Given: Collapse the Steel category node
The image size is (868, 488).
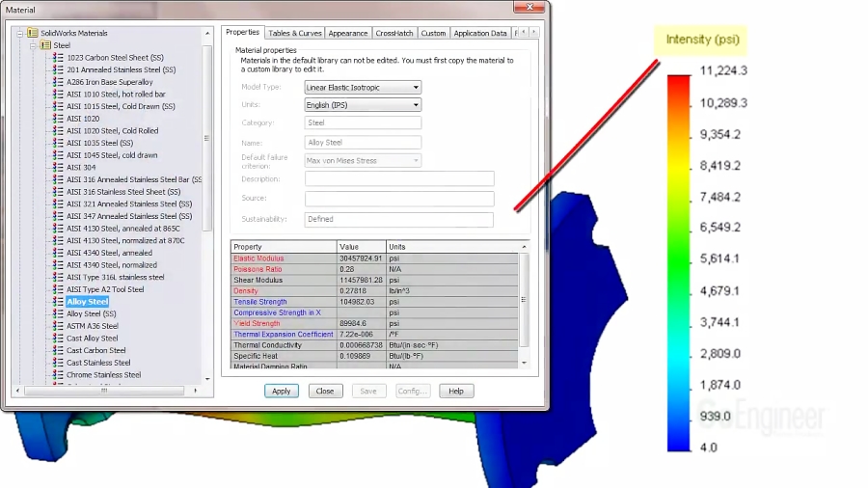Looking at the screenshot, I should click(33, 46).
